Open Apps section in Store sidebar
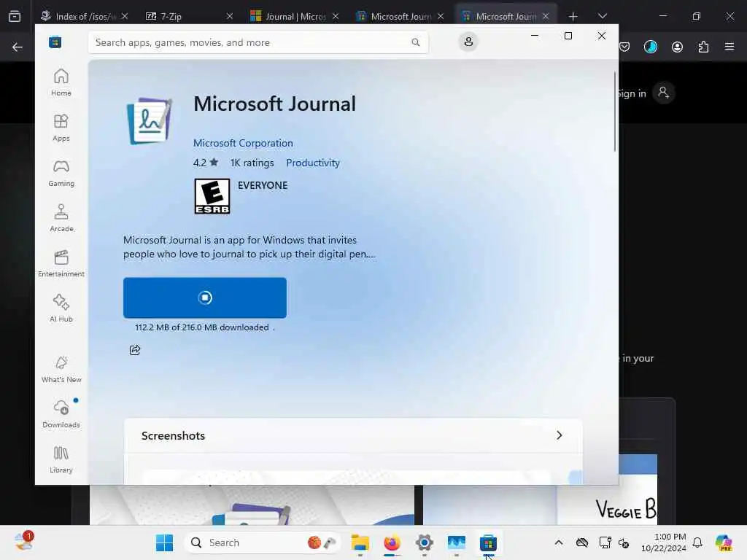This screenshot has width=747, height=560. point(61,128)
